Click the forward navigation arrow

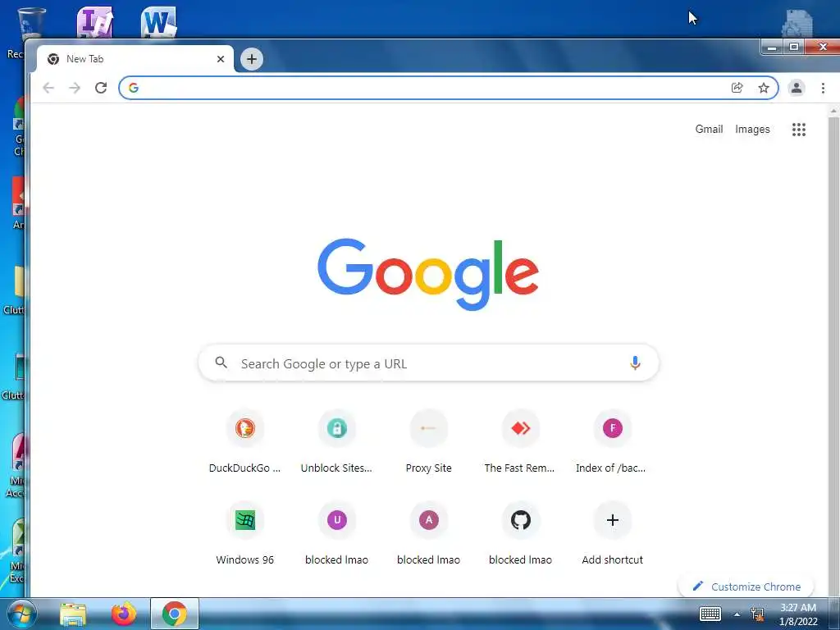[x=75, y=88]
